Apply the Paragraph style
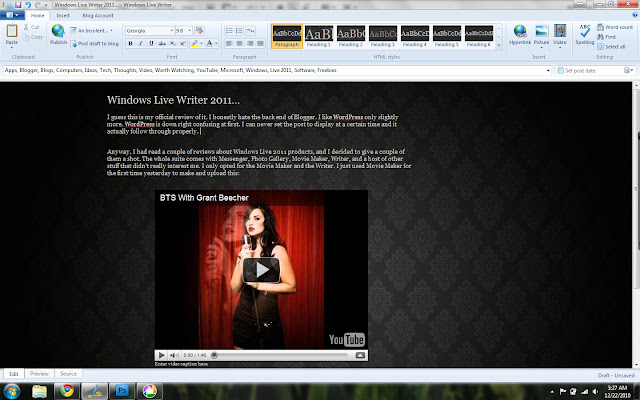Viewport: 640px width, 400px height. pyautogui.click(x=287, y=36)
